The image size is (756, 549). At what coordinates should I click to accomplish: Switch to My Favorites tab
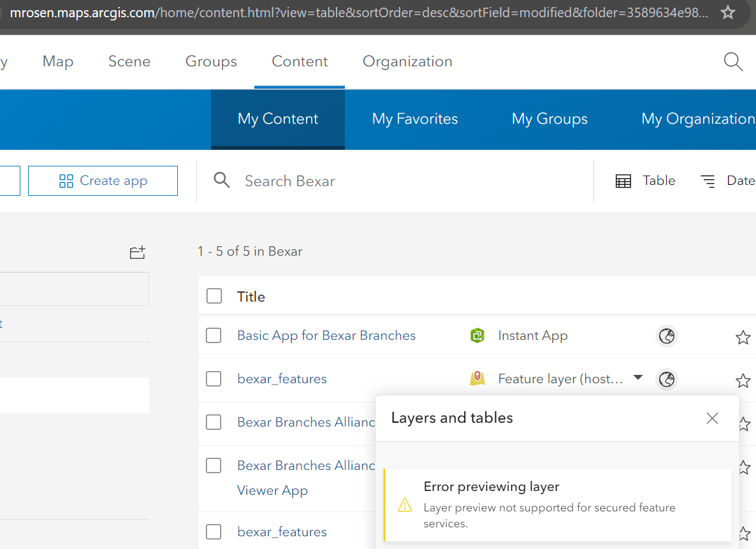coord(414,119)
